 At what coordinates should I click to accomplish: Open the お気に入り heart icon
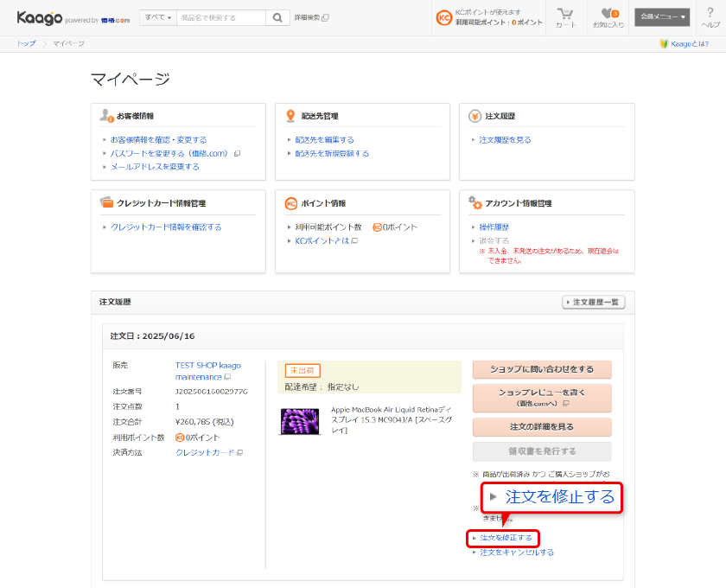608,17
